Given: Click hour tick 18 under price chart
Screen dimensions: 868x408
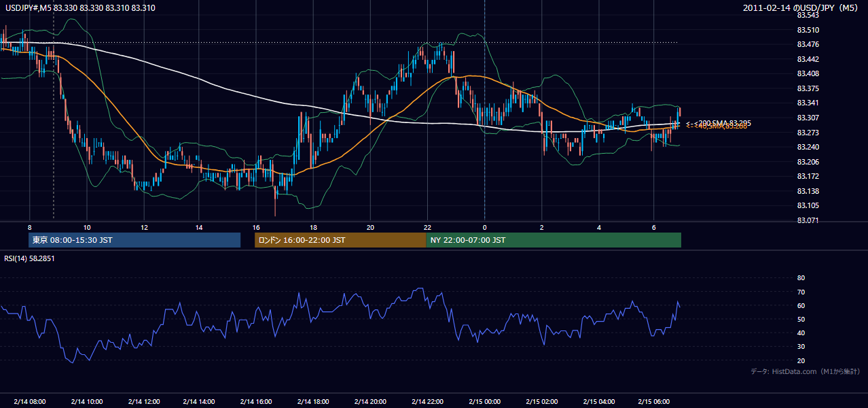Looking at the screenshot, I should click(313, 227).
